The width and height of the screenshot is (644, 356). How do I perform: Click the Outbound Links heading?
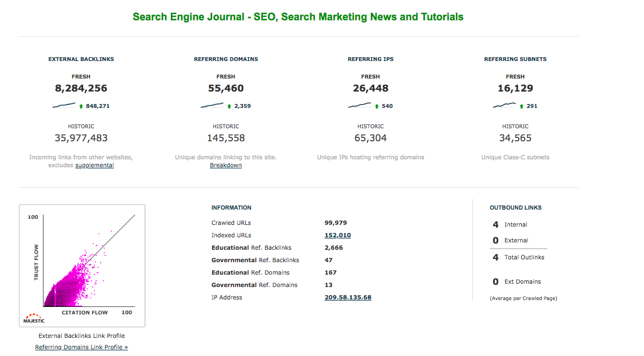pyautogui.click(x=516, y=208)
